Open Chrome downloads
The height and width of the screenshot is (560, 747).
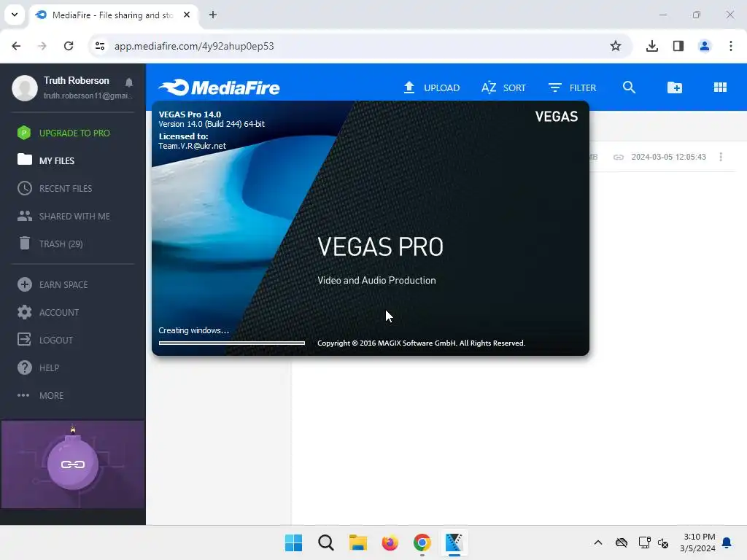[x=652, y=46]
